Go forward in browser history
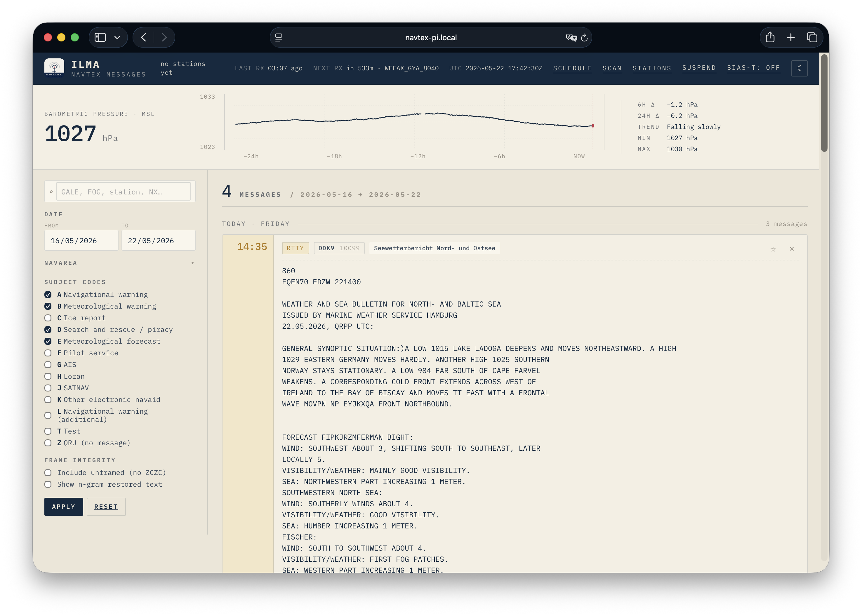The height and width of the screenshot is (616, 862). pyautogui.click(x=164, y=37)
